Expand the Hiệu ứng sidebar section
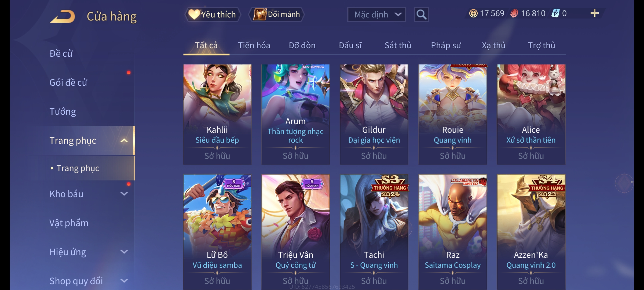The image size is (644, 290). point(124,252)
